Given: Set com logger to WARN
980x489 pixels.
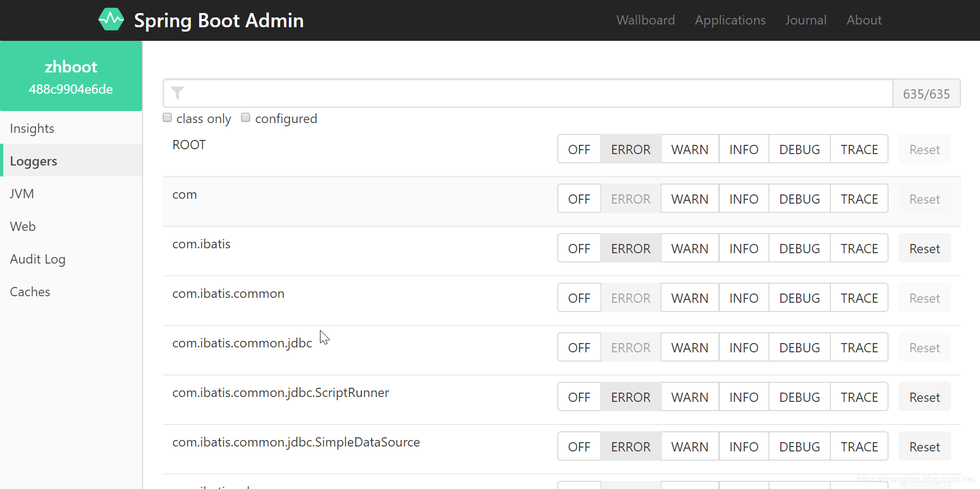Looking at the screenshot, I should click(690, 199).
